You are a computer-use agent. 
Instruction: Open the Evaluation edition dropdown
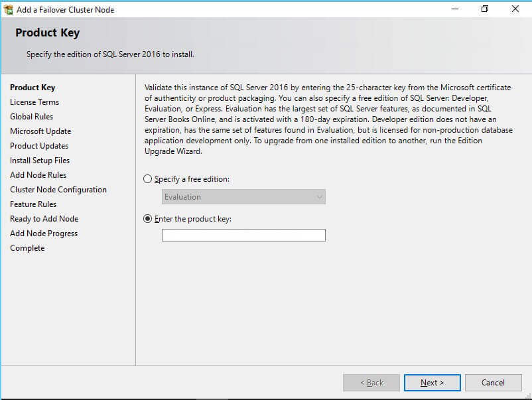tap(243, 197)
